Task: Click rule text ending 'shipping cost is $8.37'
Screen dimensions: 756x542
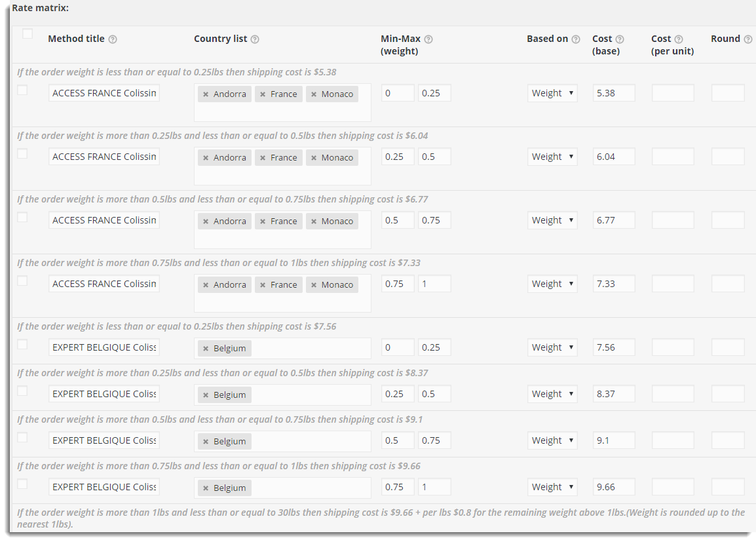Action: (223, 373)
